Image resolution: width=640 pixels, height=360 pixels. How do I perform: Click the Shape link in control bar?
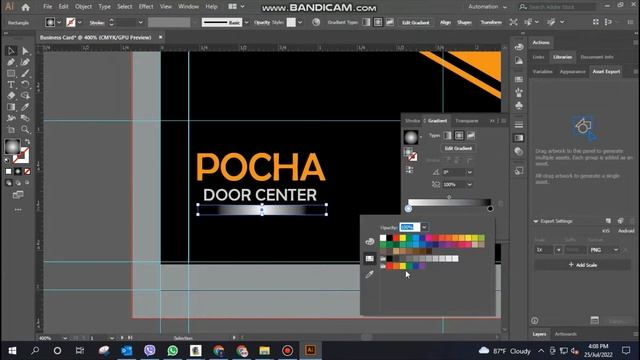464,22
